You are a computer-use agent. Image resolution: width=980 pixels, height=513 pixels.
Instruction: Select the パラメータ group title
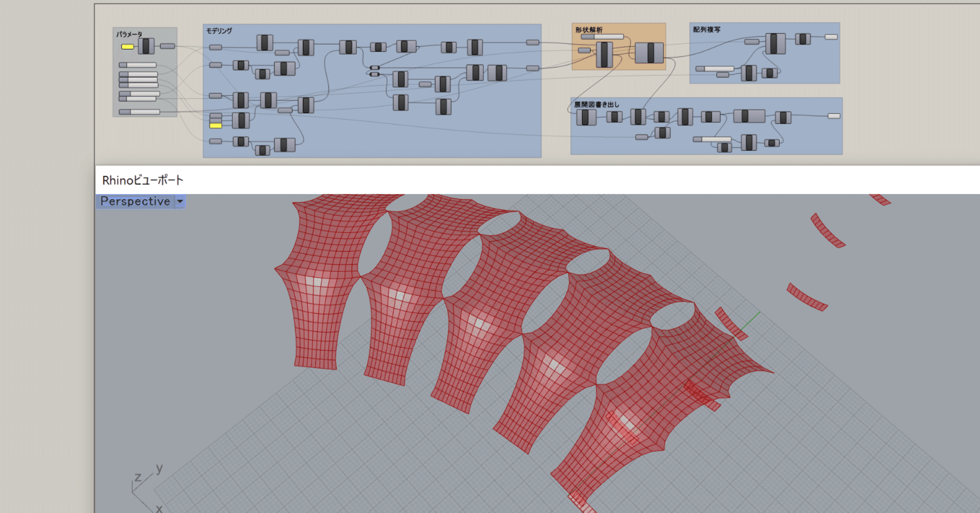click(130, 34)
